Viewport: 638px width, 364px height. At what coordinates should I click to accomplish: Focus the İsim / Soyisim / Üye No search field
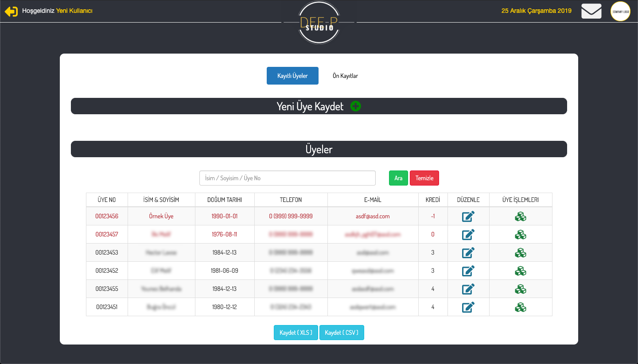[x=287, y=178]
